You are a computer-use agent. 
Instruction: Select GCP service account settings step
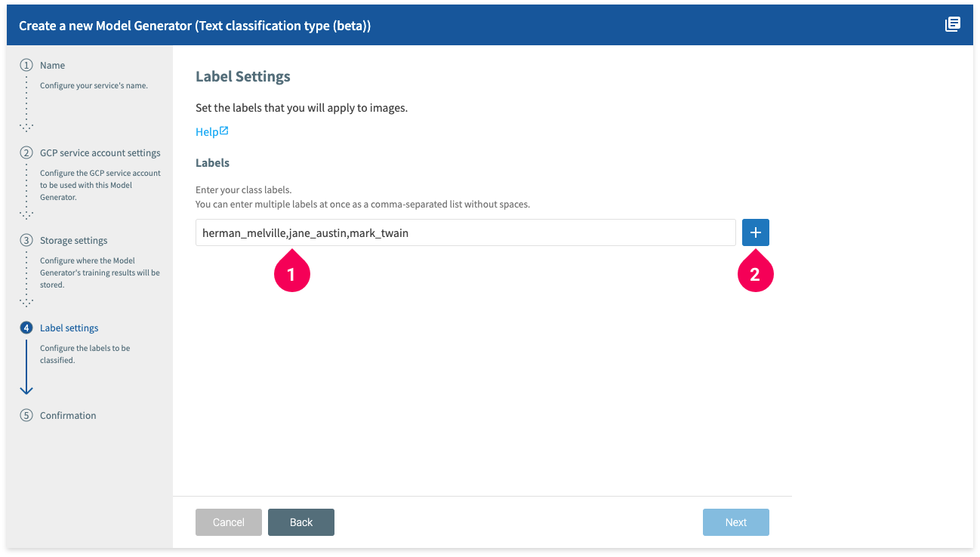pyautogui.click(x=100, y=153)
